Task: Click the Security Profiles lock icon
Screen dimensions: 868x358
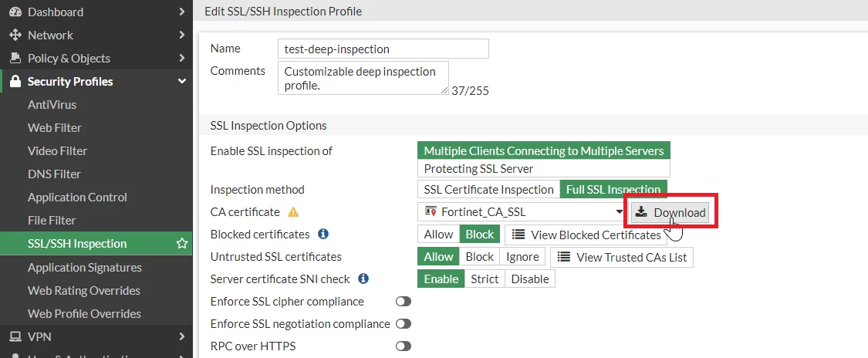Action: point(15,81)
